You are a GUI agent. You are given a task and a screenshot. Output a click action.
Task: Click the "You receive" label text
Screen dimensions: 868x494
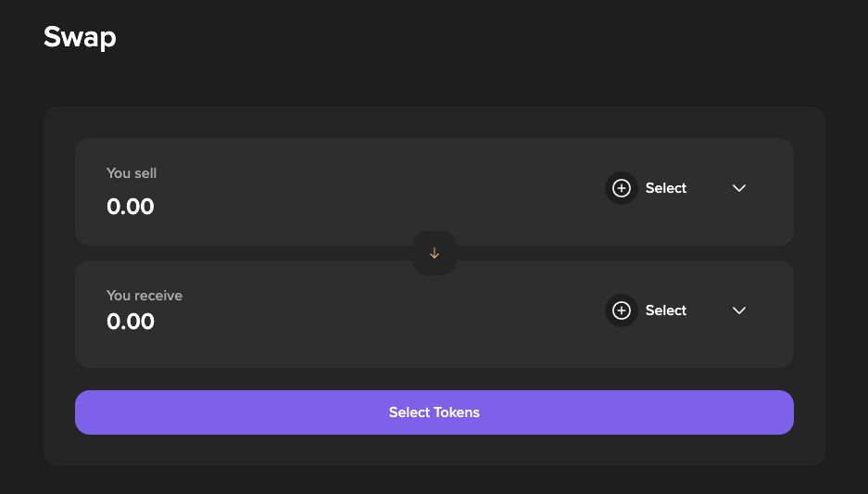(x=145, y=296)
